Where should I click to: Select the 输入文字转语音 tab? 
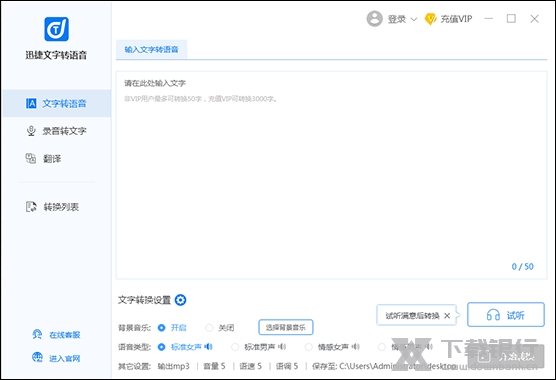pyautogui.click(x=151, y=49)
